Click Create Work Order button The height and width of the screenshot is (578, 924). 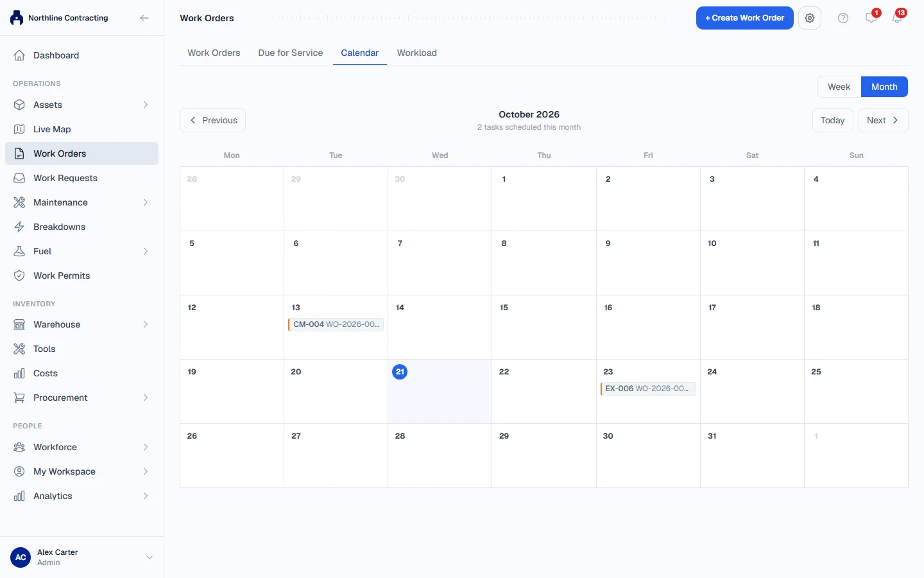(x=744, y=18)
